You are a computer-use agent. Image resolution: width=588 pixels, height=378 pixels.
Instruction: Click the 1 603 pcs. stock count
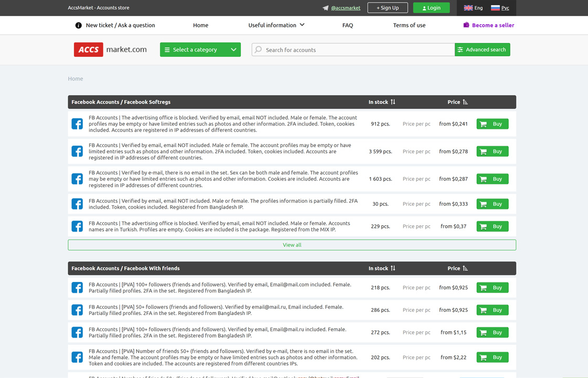[380, 179]
